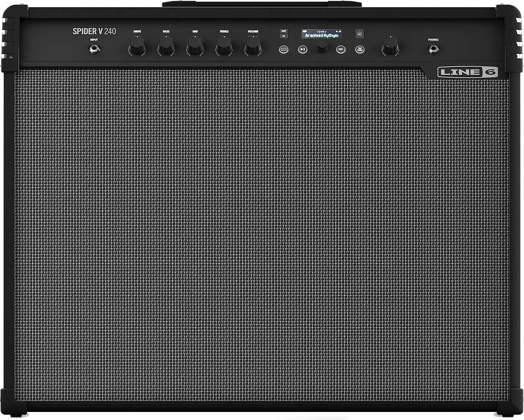
Task: Click the LCD display showing Arachnid Rythym
Action: pos(322,34)
